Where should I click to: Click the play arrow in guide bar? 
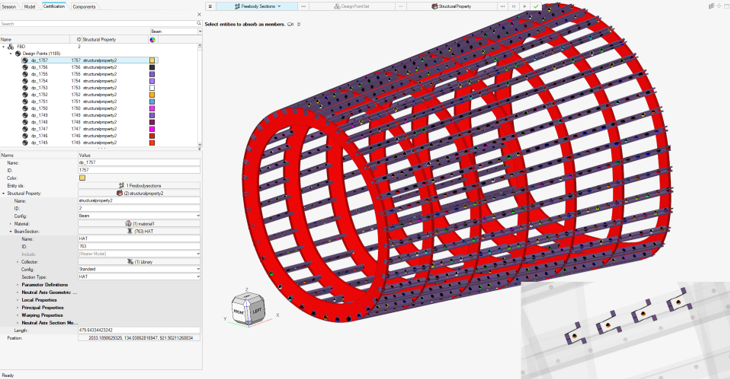(525, 7)
